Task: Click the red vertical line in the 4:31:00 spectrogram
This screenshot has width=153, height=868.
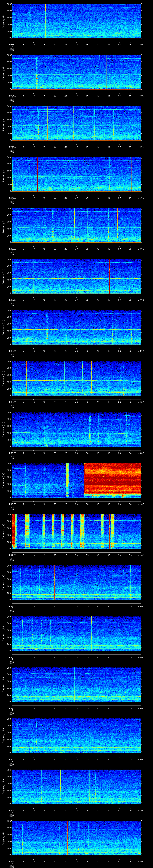Action: (45, 20)
